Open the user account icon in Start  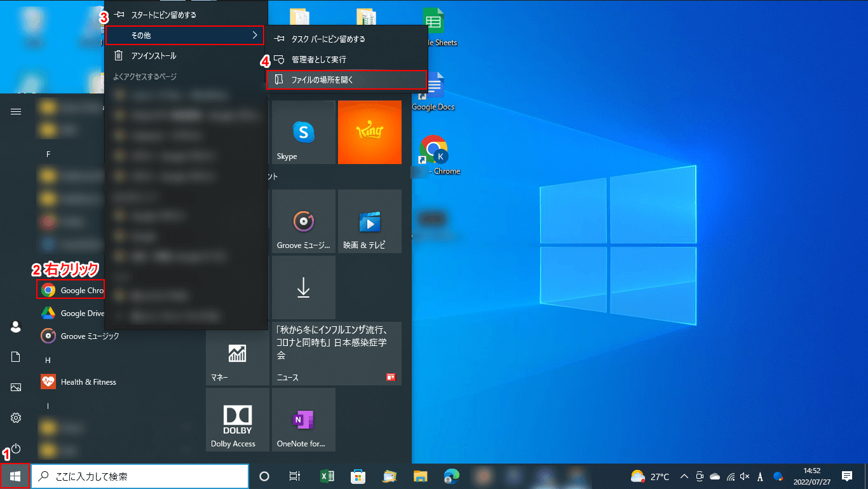click(x=16, y=327)
